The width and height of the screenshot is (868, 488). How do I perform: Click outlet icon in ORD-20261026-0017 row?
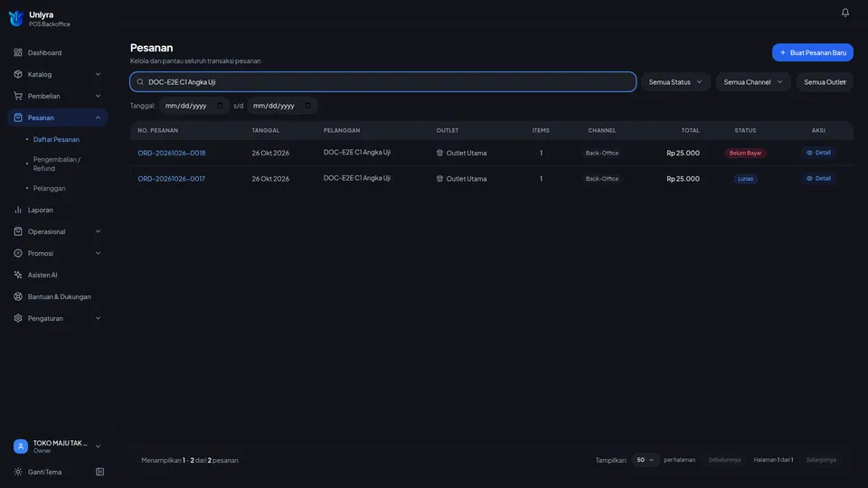[x=439, y=178]
